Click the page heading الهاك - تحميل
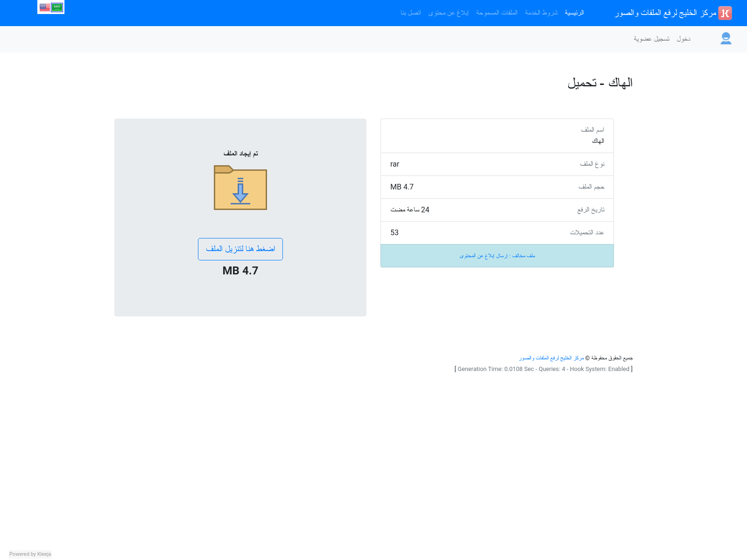The width and height of the screenshot is (747, 560). coord(600,83)
